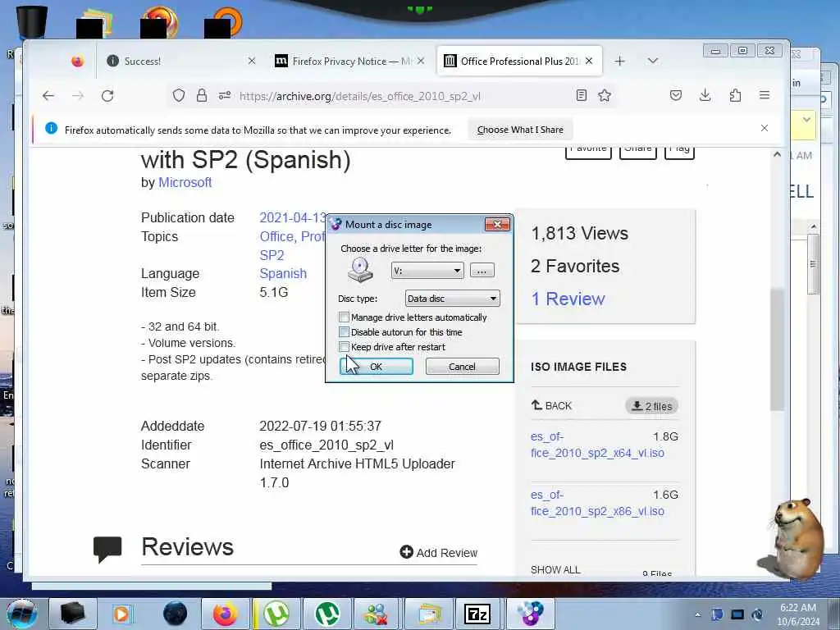Click Add Review plus link

(439, 552)
